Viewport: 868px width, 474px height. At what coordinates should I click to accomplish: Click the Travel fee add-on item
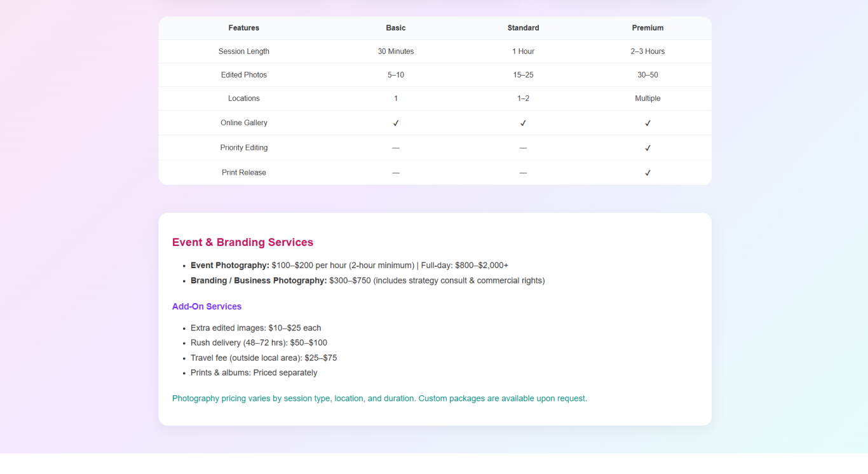click(264, 358)
